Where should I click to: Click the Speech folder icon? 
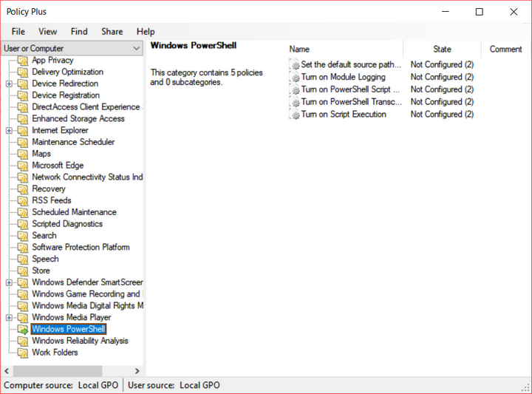(x=23, y=259)
